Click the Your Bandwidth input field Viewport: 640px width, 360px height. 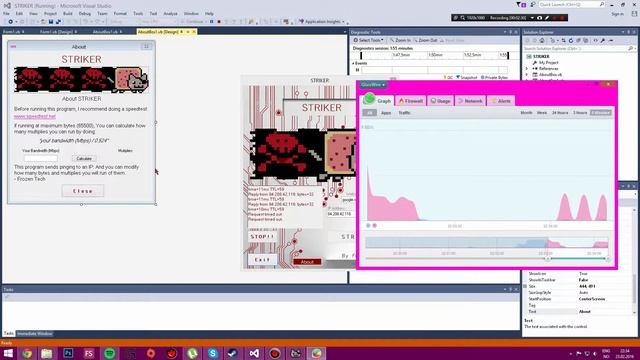tap(40, 158)
